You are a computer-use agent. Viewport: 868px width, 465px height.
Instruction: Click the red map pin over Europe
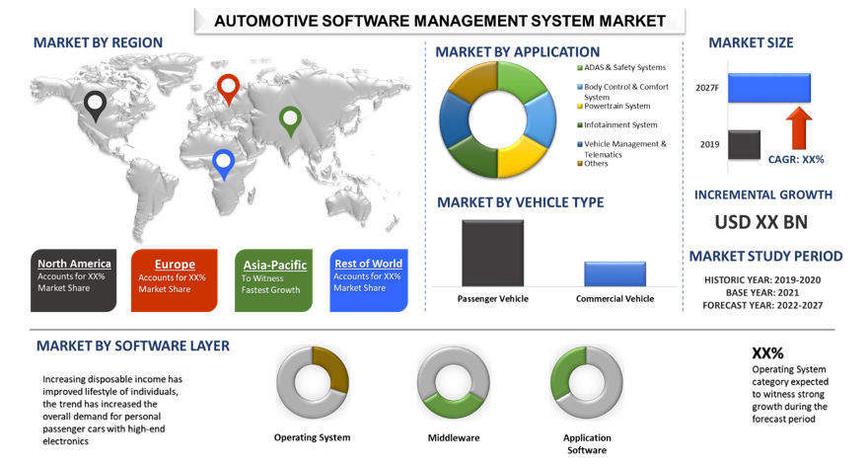coord(228,87)
